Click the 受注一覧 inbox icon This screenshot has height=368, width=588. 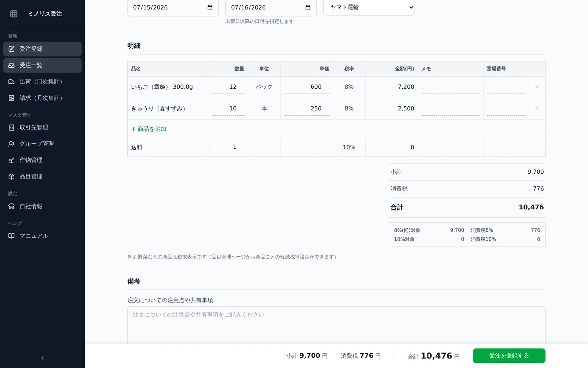coord(11,65)
